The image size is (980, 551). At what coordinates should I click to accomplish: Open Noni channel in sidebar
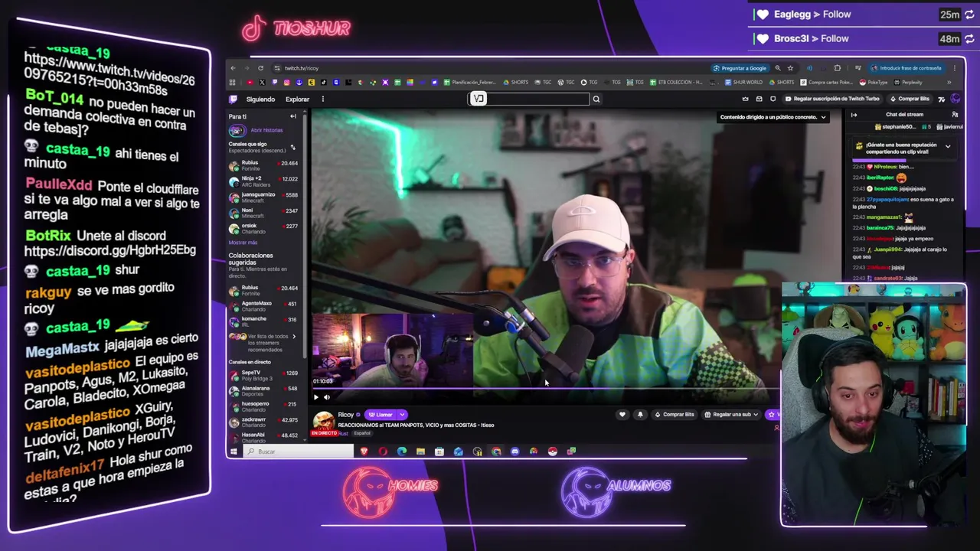(x=263, y=213)
